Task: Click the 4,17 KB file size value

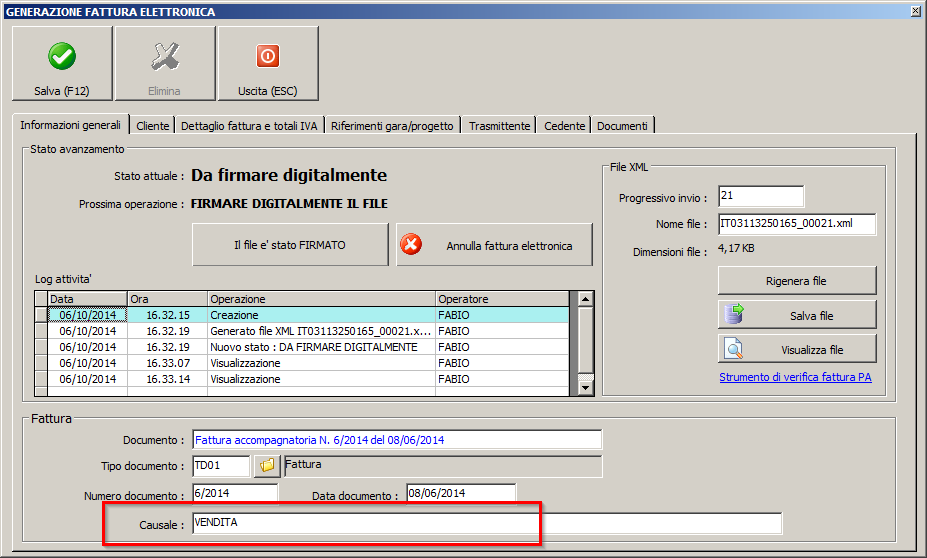Action: pos(736,248)
